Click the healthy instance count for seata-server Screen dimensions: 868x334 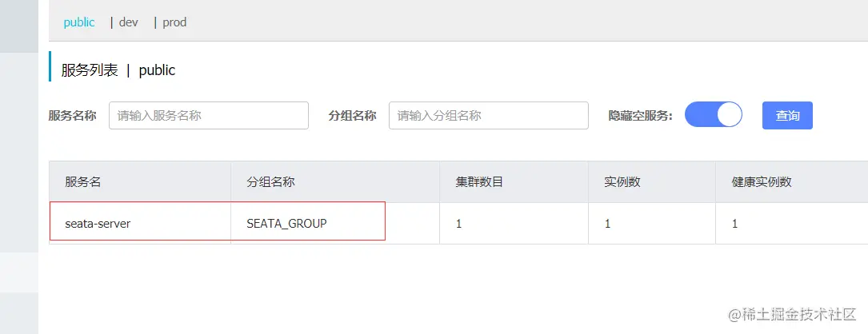[735, 224]
